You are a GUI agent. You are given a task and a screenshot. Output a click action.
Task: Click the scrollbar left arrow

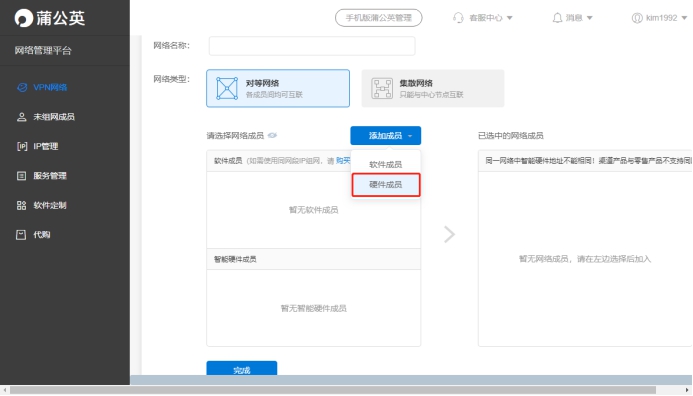pos(4,390)
